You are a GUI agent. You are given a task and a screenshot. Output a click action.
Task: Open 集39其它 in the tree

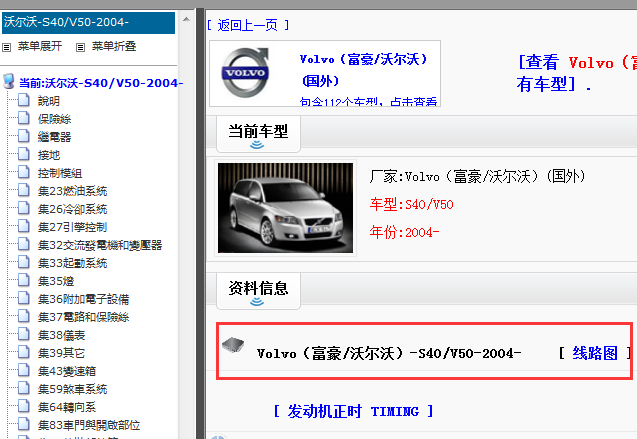pos(61,353)
